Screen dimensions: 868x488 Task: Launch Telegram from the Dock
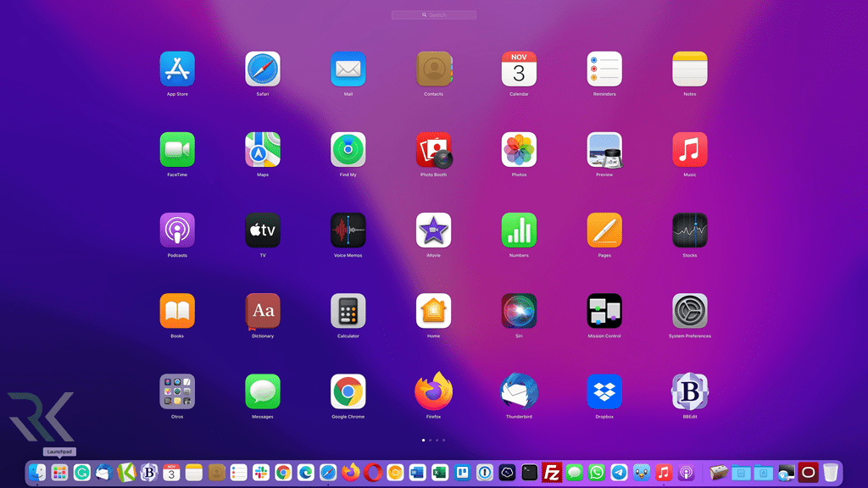619,473
